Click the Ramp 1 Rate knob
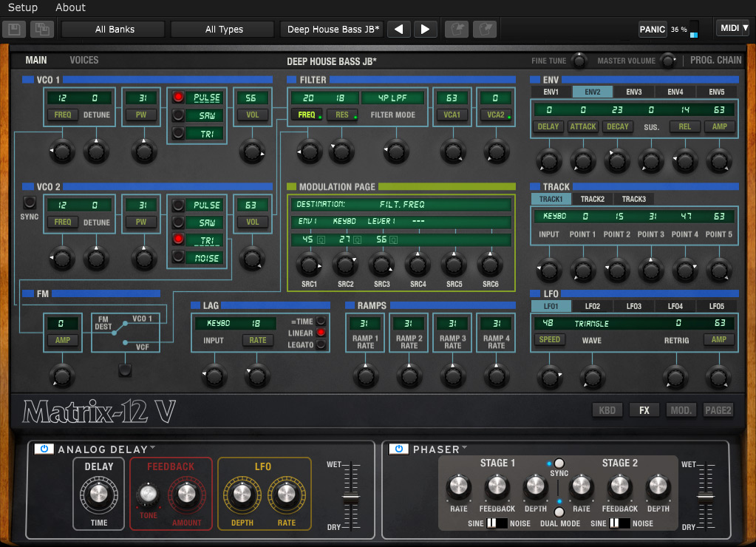The height and width of the screenshot is (547, 756). pos(366,376)
